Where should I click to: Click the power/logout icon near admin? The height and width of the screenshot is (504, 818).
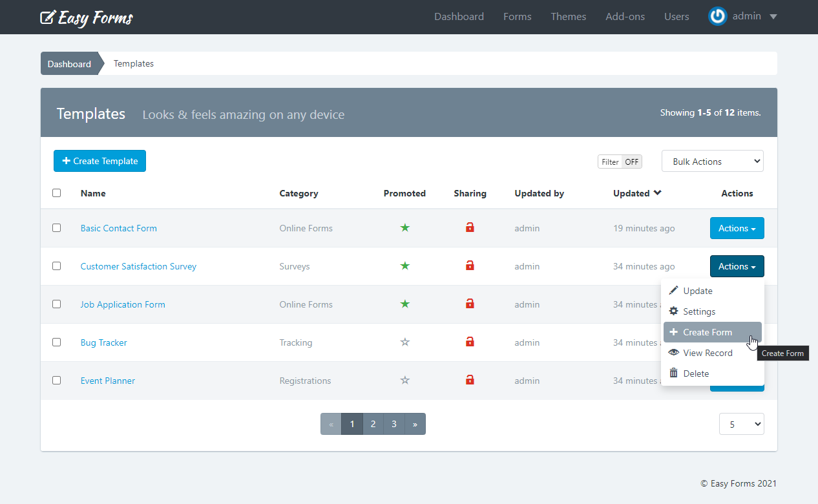[717, 16]
